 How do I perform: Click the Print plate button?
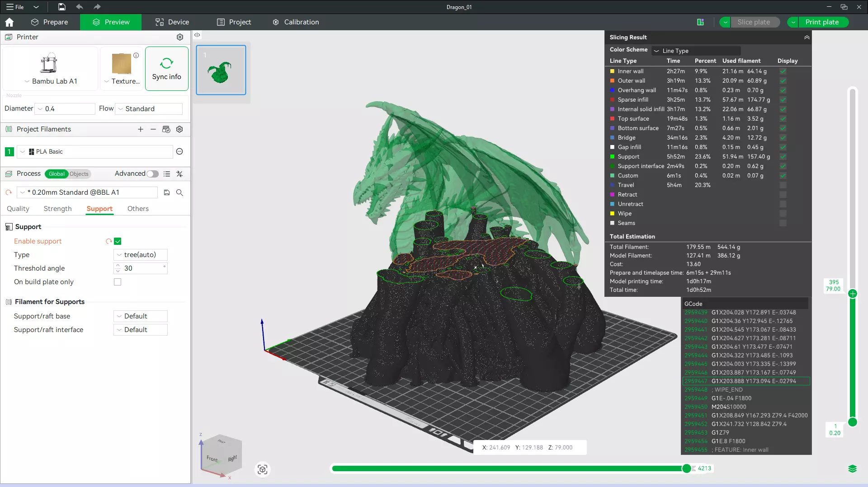click(823, 22)
